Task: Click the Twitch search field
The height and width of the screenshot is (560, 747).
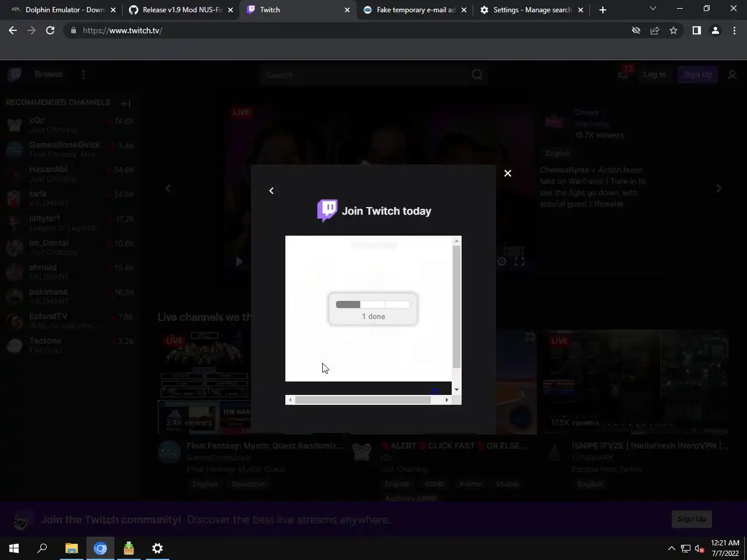Action: click(x=363, y=75)
